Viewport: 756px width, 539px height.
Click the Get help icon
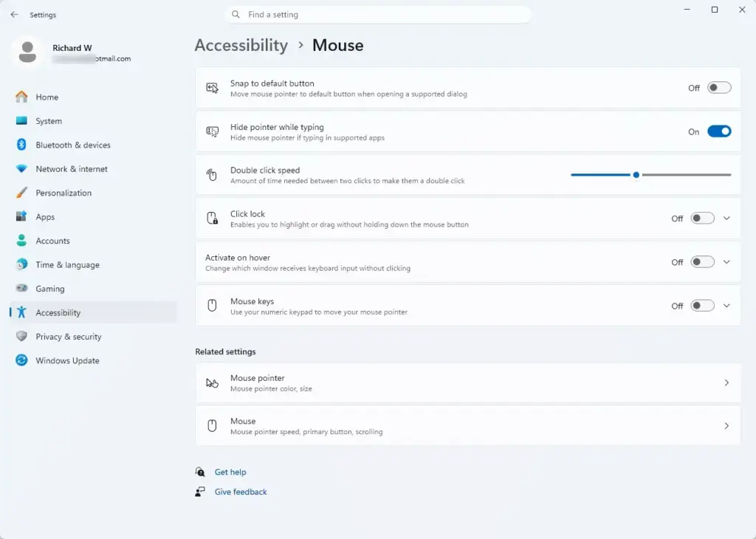200,472
